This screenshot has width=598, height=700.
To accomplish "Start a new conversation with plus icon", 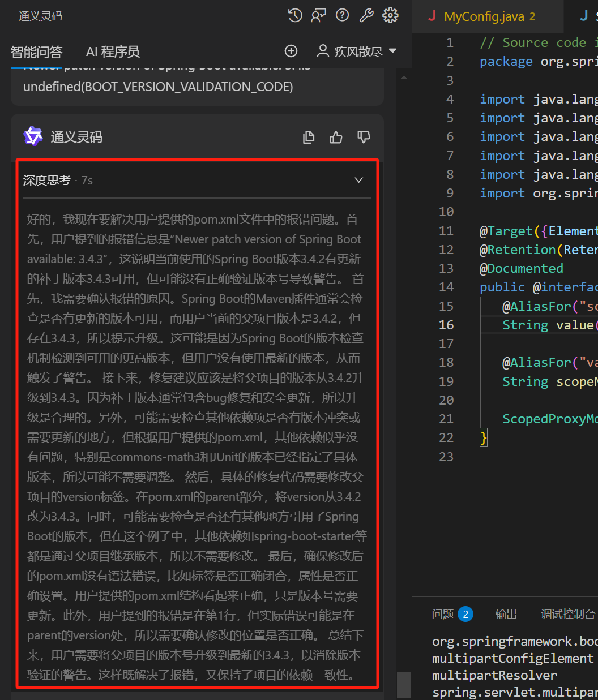I will [x=291, y=51].
